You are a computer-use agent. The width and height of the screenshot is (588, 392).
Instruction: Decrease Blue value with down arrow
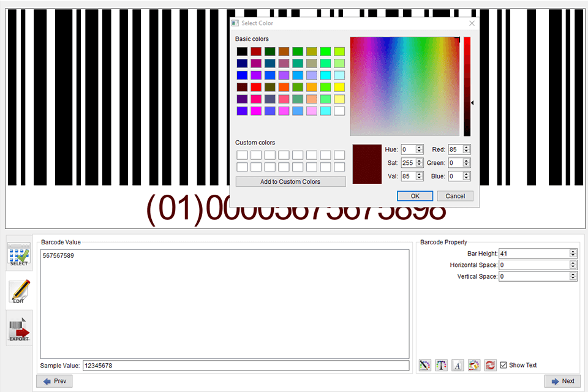(467, 179)
